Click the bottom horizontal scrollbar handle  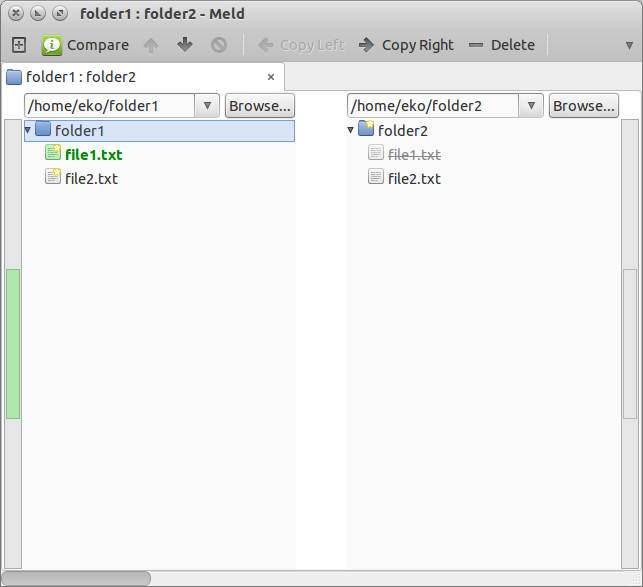pyautogui.click(x=76, y=578)
